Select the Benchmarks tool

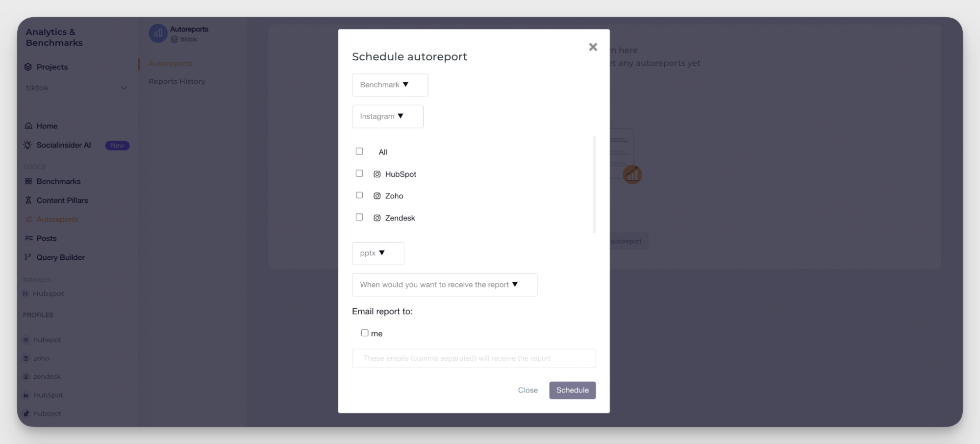(58, 181)
